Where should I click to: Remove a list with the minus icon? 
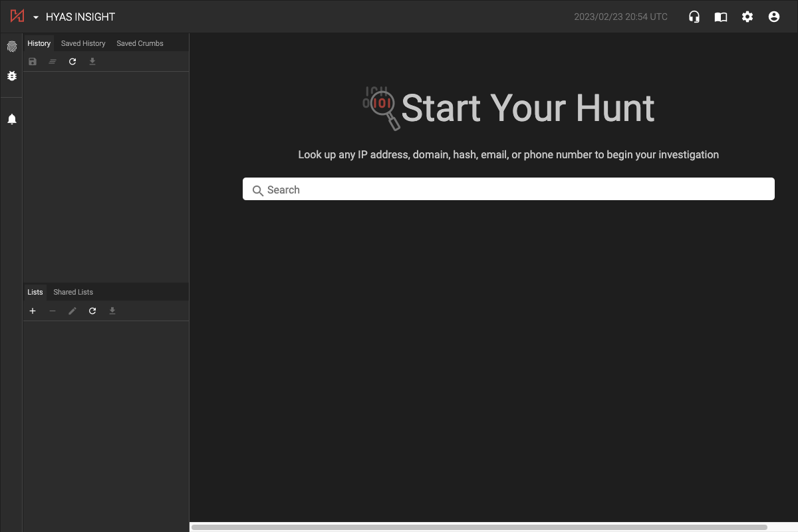pos(53,311)
